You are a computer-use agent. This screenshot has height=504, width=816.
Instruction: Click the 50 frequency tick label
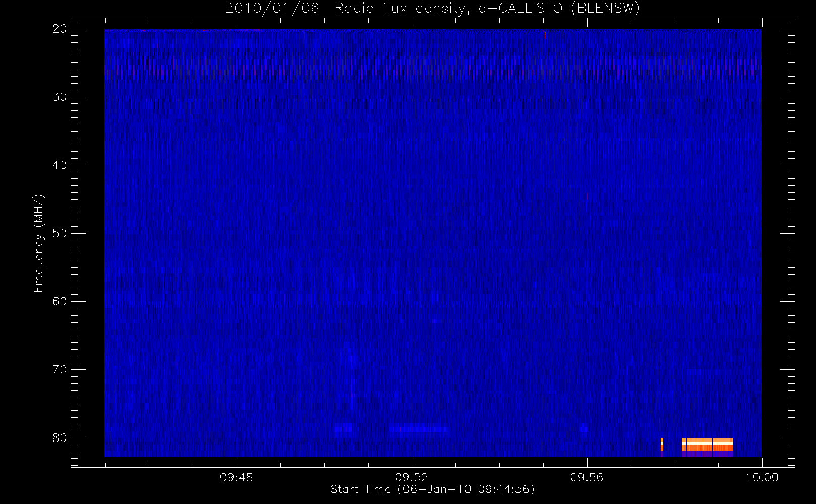click(60, 233)
